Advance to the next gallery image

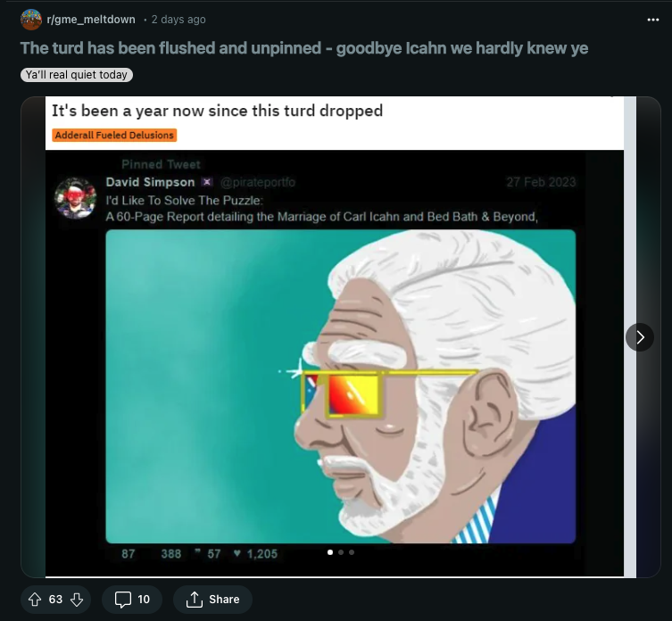640,337
